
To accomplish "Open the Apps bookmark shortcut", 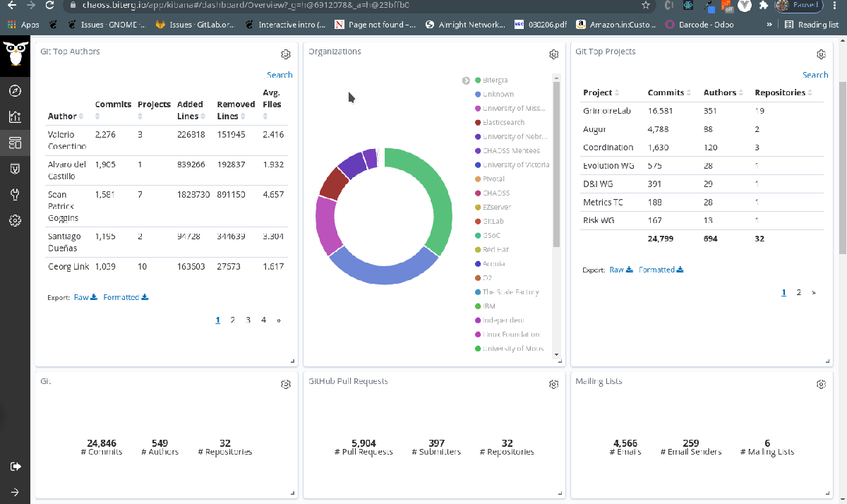I will pyautogui.click(x=23, y=25).
